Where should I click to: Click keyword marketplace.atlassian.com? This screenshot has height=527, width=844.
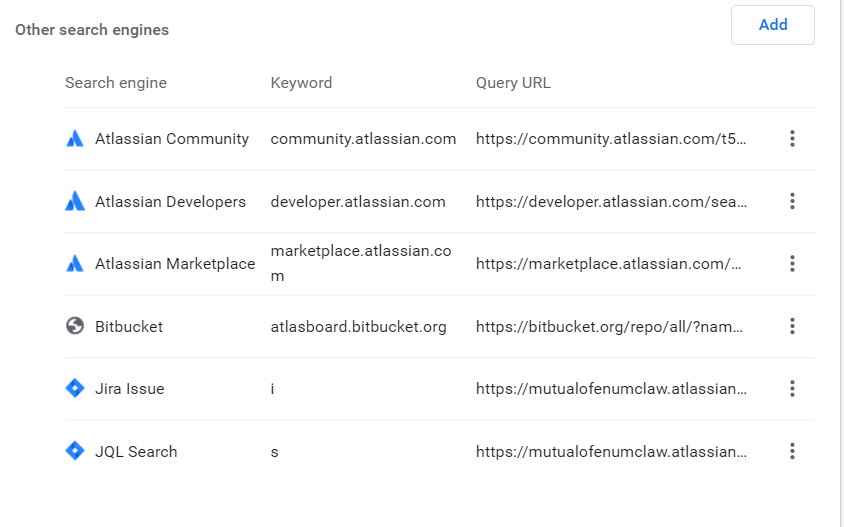(x=361, y=263)
